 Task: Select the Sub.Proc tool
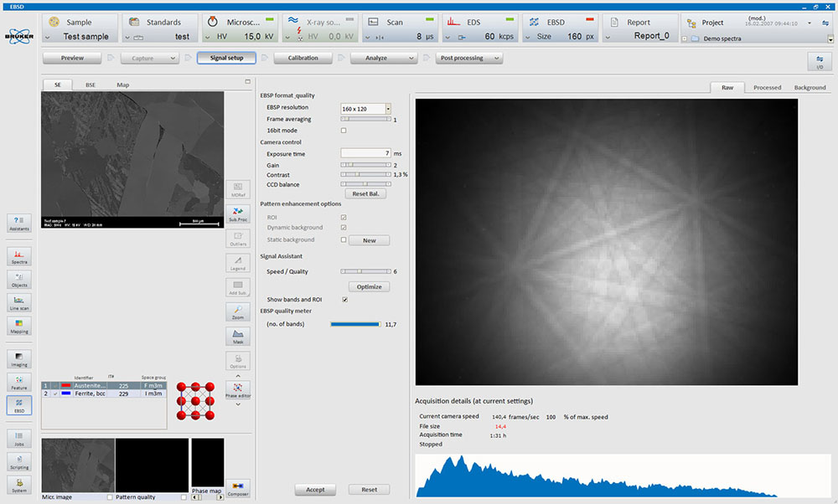(237, 215)
